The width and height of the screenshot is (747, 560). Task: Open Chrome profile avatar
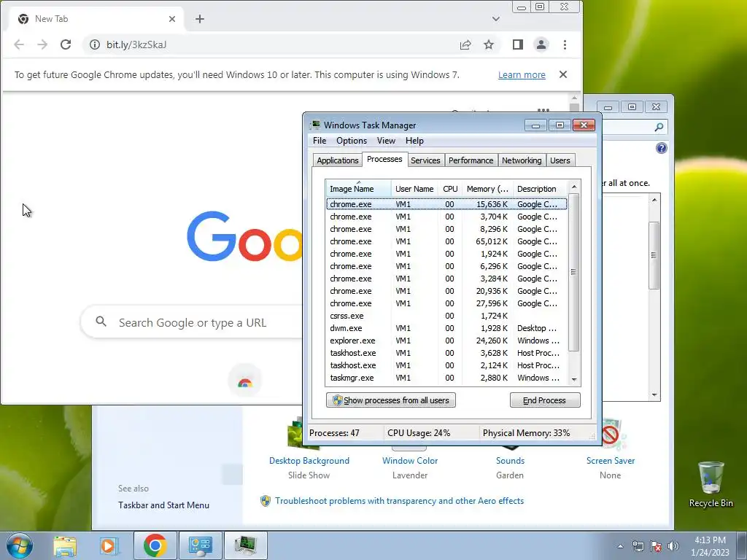tap(541, 44)
